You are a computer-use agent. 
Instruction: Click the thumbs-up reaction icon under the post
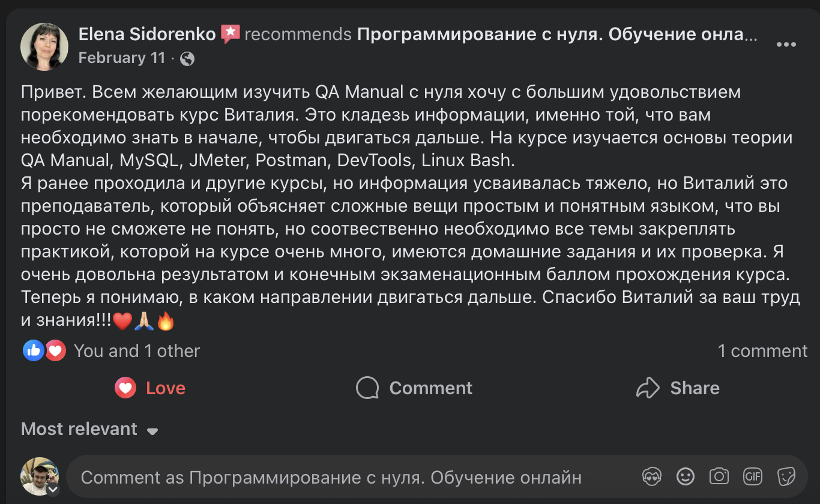pyautogui.click(x=34, y=350)
